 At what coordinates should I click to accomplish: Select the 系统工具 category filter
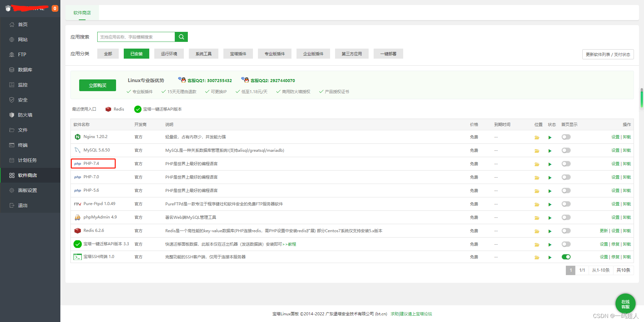point(204,54)
